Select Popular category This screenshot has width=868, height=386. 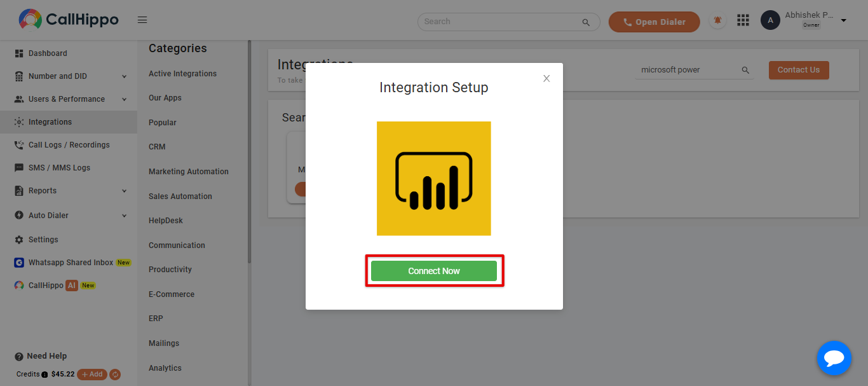(163, 123)
